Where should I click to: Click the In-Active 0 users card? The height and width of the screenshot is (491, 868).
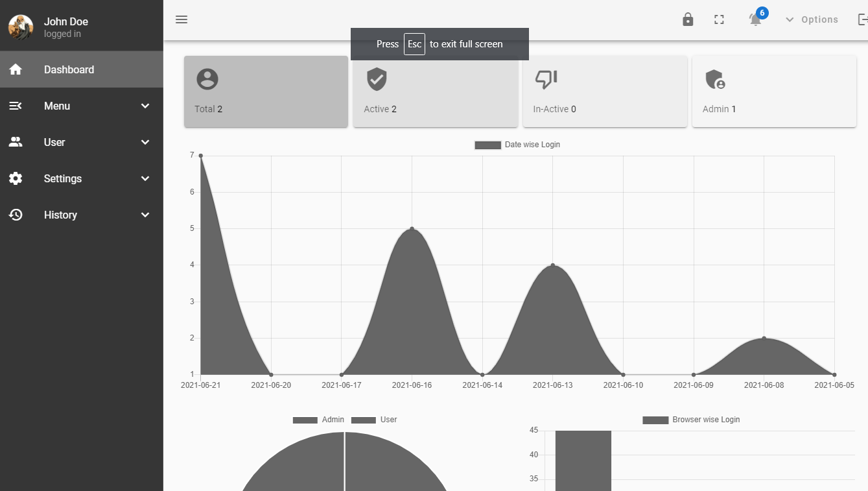(x=605, y=91)
